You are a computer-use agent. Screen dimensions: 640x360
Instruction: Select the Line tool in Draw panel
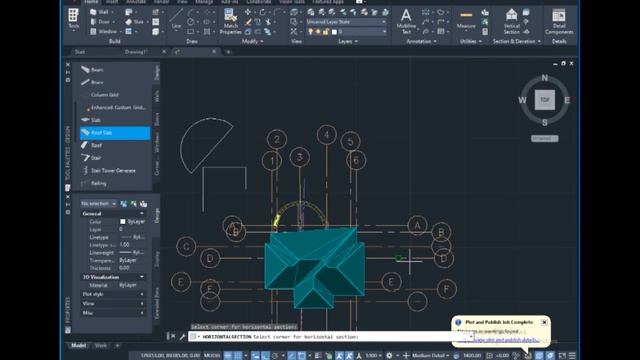tap(176, 19)
